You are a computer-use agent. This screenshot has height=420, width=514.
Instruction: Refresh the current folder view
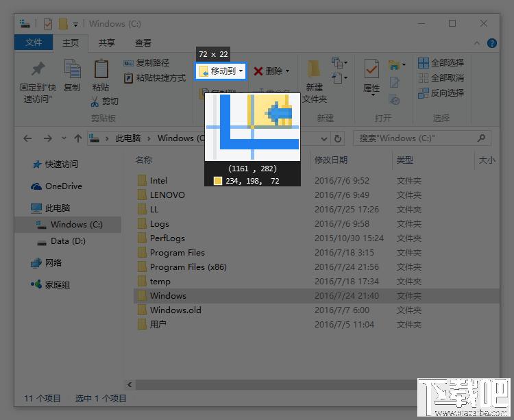coord(338,138)
